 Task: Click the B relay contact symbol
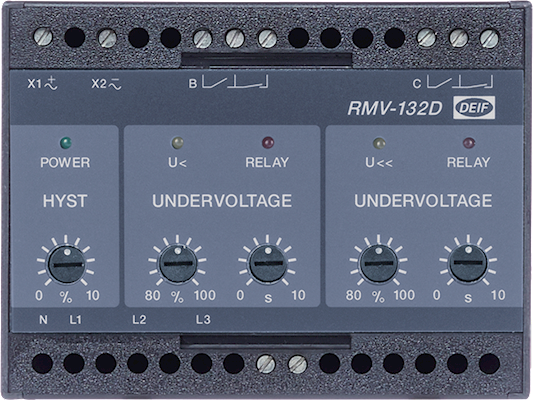point(235,82)
